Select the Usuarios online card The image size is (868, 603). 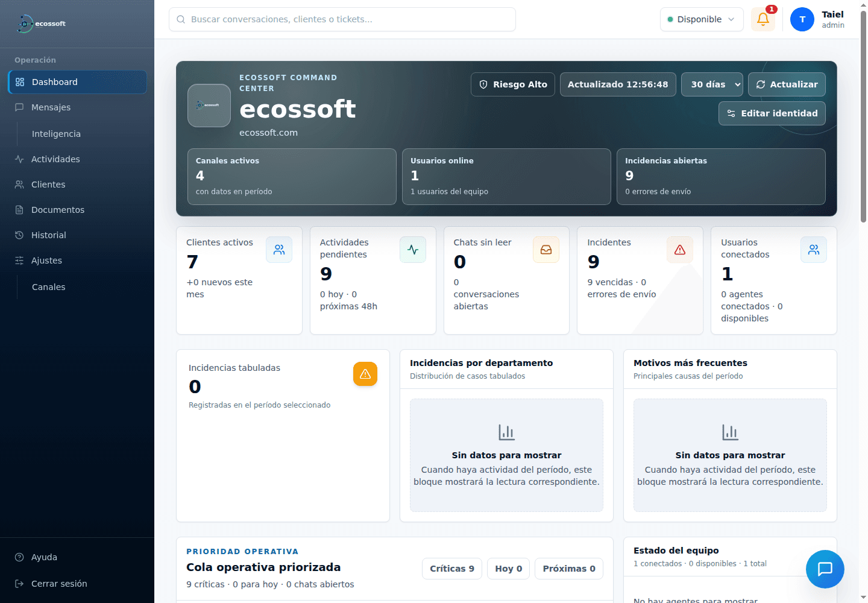(506, 177)
